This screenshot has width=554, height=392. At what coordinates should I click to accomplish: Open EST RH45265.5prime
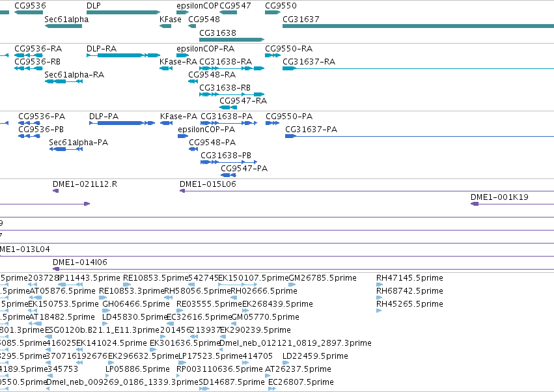point(409,304)
